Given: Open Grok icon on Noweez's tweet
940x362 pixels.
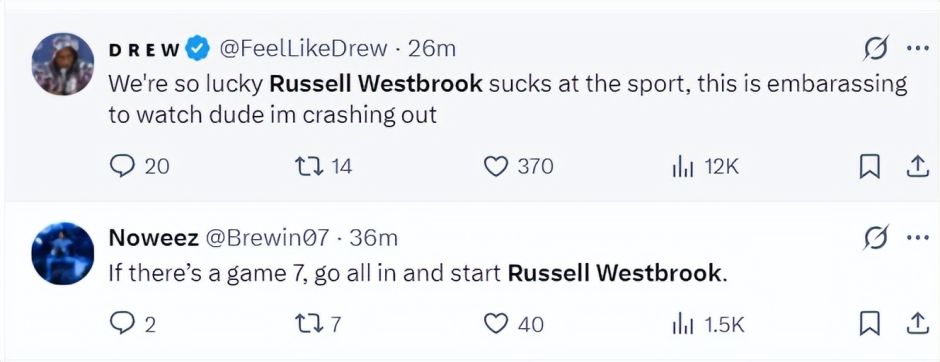Looking at the screenshot, I should 874,239.
